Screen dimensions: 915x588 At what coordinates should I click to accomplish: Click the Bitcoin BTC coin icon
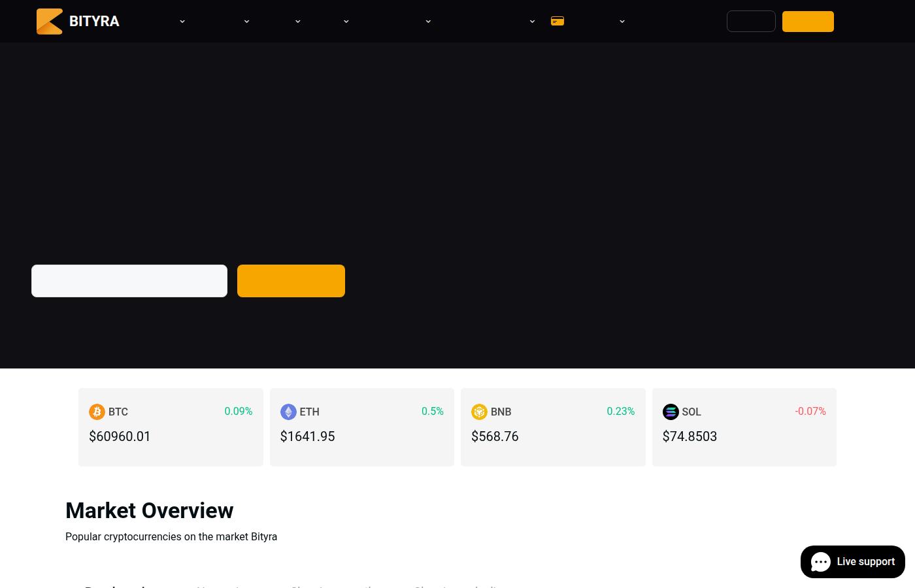coord(97,412)
